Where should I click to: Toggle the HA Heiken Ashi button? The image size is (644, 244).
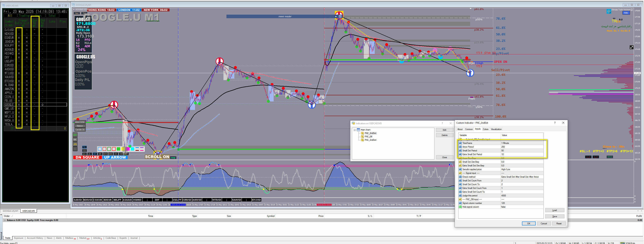click(75, 140)
